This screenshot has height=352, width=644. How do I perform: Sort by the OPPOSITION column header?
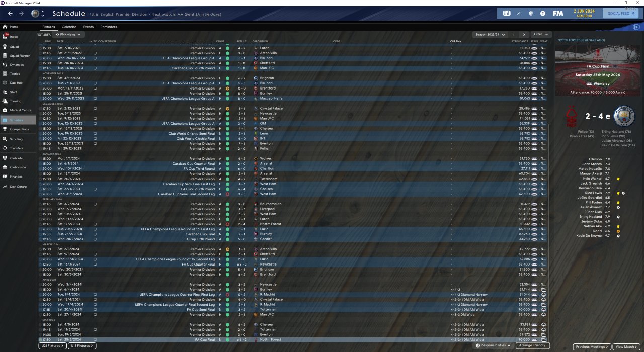point(260,41)
